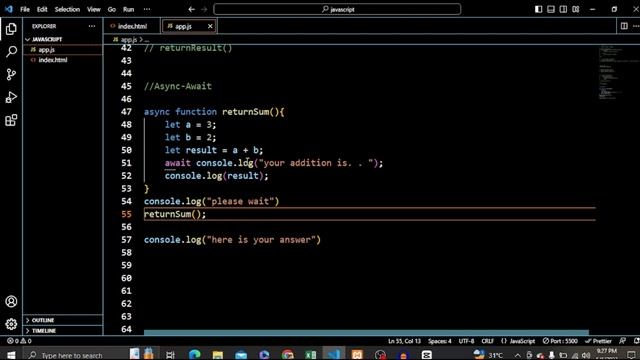Open index.html in the Explorer tree

63,60
